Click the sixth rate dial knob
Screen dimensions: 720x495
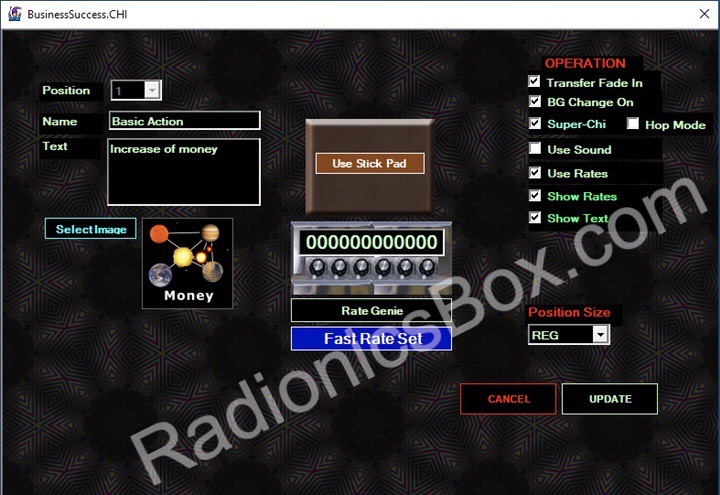coord(426,268)
